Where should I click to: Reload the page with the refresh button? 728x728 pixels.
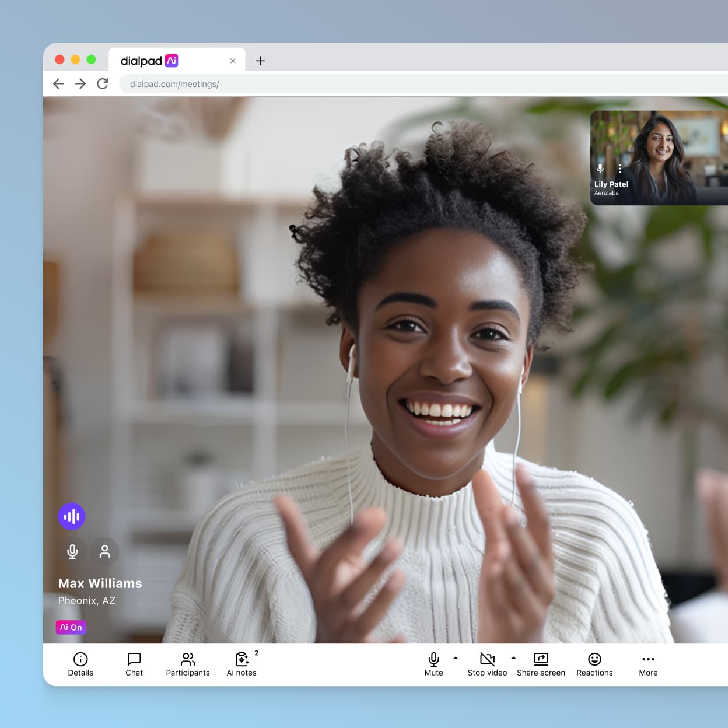click(103, 84)
